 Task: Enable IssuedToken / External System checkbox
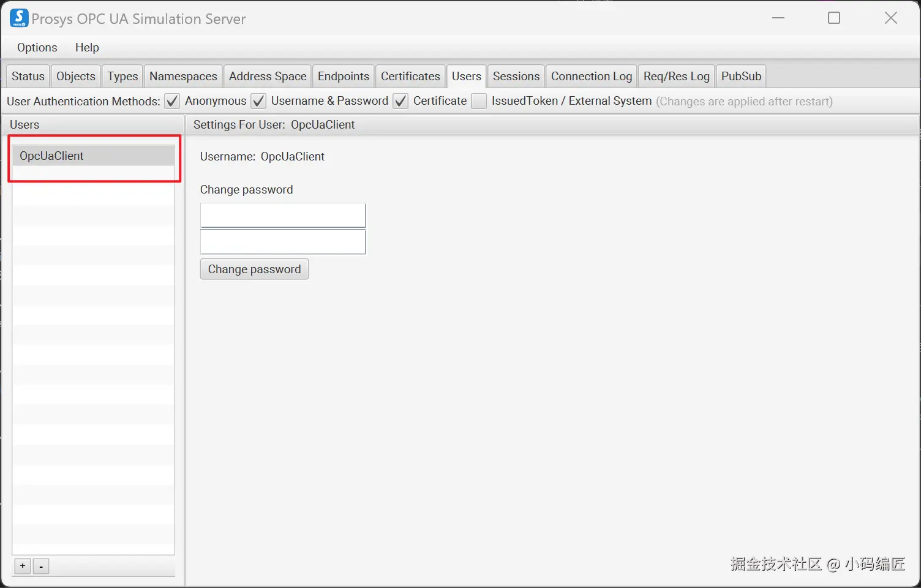point(479,101)
